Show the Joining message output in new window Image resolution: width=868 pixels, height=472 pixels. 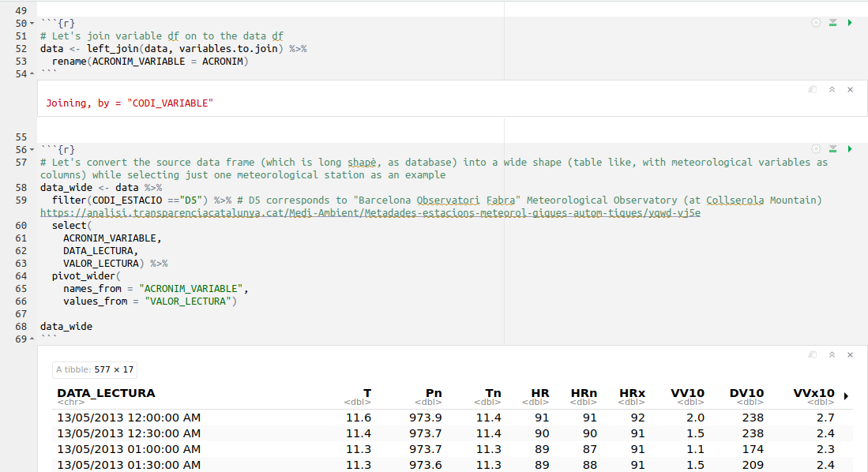[812, 90]
